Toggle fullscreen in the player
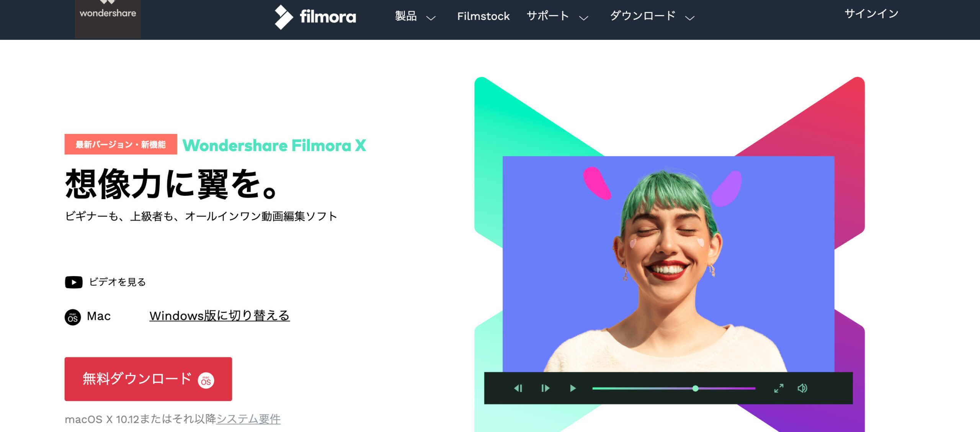Screen dimensions: 980x432 [x=779, y=388]
